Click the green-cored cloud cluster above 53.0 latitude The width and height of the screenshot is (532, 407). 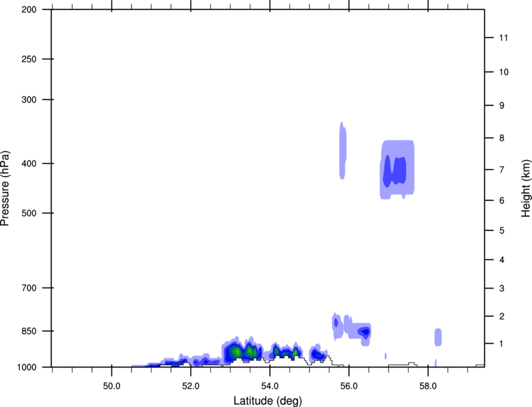click(x=242, y=350)
